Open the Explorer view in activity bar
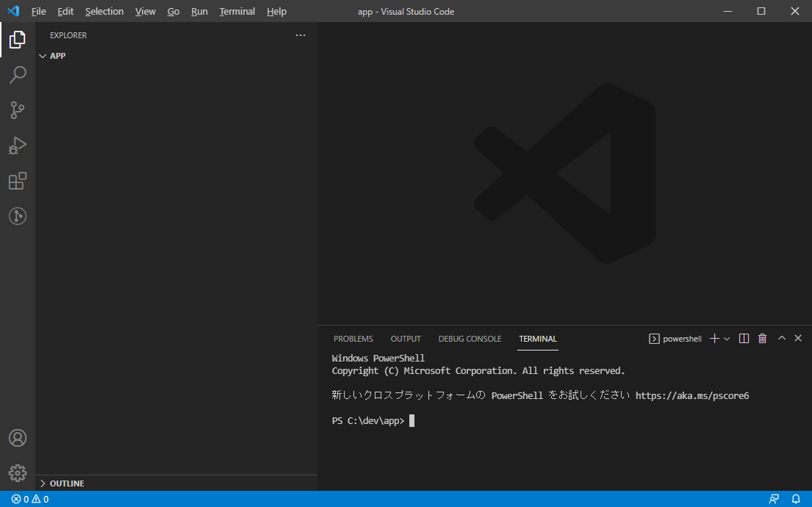The image size is (812, 507). pyautogui.click(x=17, y=40)
